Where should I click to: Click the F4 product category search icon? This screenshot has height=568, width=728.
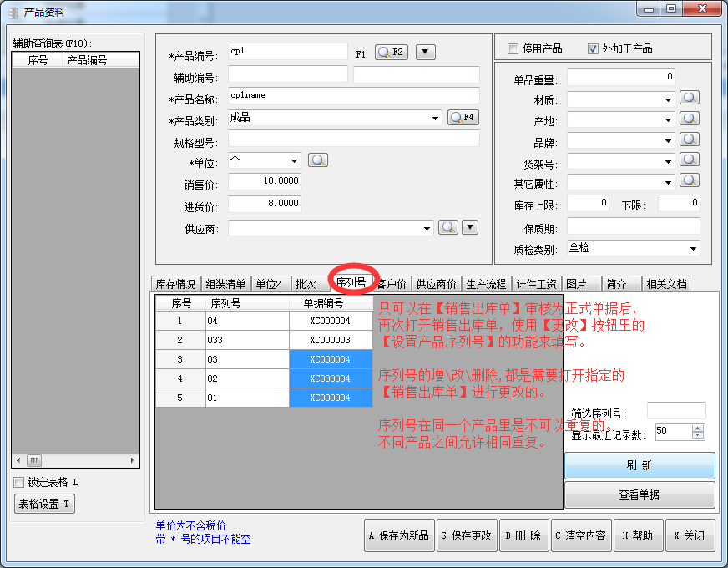[463, 117]
